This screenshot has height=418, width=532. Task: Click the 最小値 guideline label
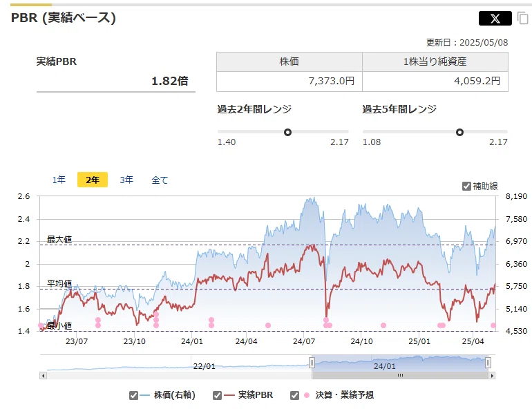click(59, 326)
